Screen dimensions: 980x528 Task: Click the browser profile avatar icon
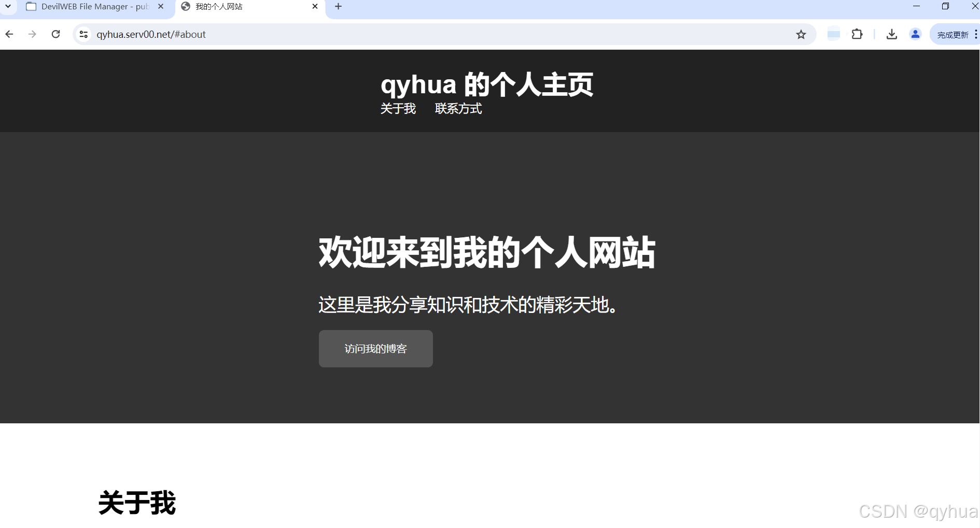915,34
